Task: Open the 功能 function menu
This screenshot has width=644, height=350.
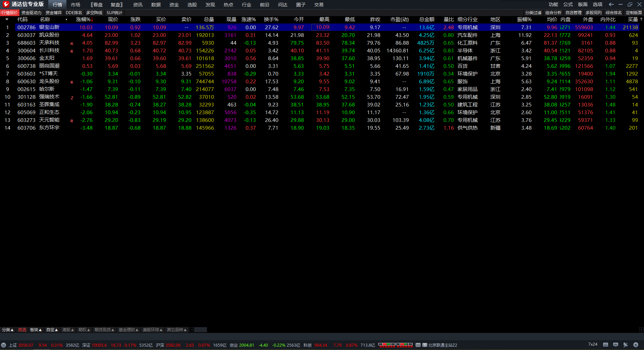Action: (x=553, y=4)
